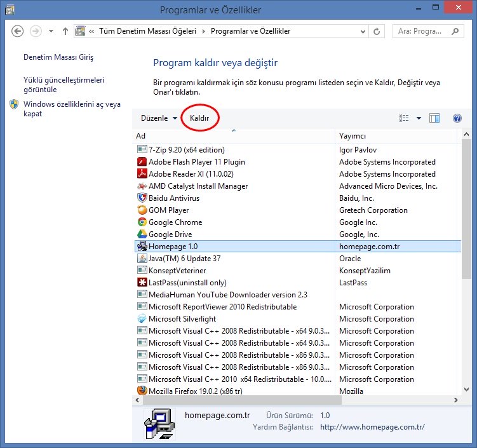This screenshot has height=448, width=477.
Task: Expand the address bar history dropdown
Action: point(363,31)
